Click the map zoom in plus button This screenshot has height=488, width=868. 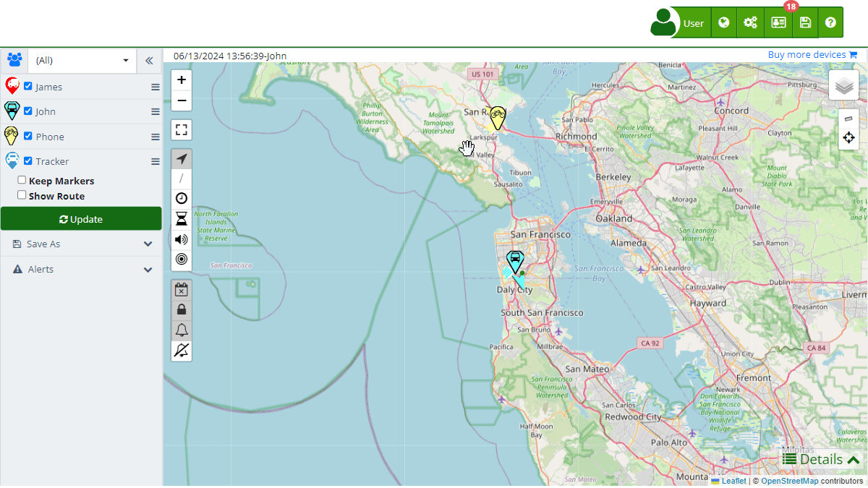point(182,80)
